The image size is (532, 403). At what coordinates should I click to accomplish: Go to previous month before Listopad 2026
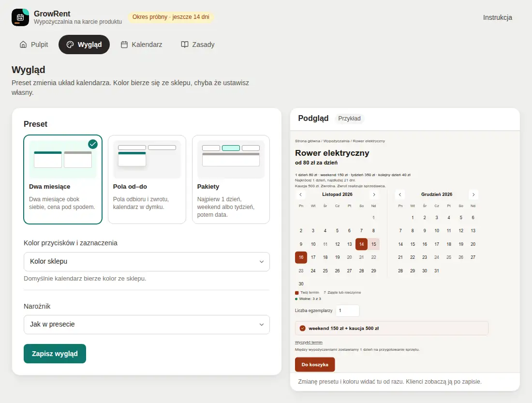301,194
